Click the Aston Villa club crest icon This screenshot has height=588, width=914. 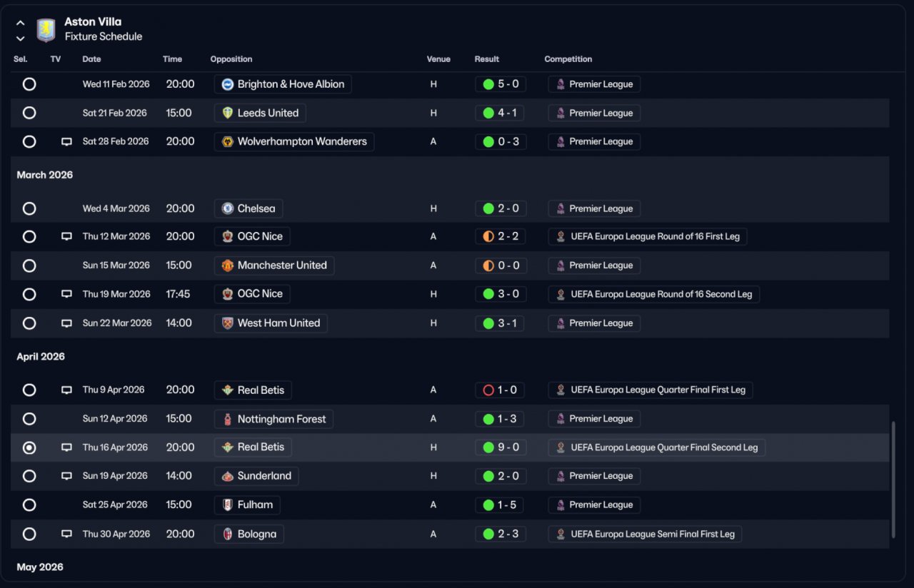(x=46, y=29)
